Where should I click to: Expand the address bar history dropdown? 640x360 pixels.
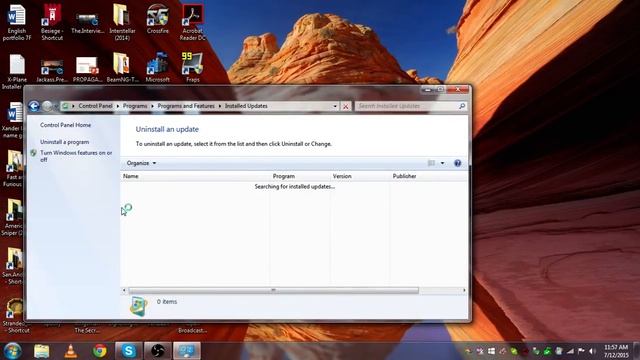[335, 106]
